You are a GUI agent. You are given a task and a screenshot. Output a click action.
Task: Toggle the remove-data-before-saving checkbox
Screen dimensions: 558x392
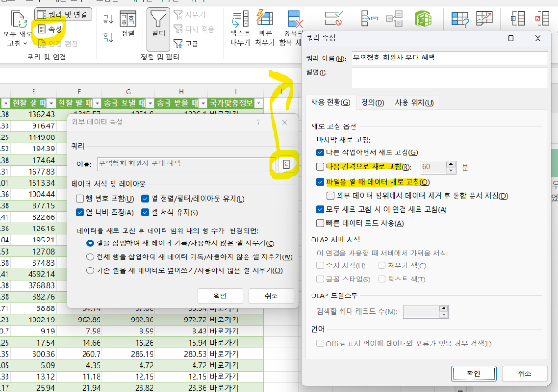330,195
